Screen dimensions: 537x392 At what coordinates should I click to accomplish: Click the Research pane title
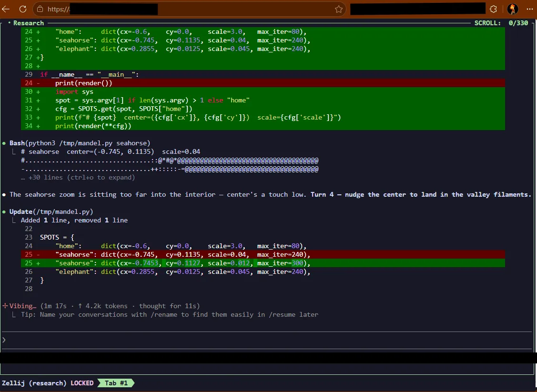pos(29,23)
